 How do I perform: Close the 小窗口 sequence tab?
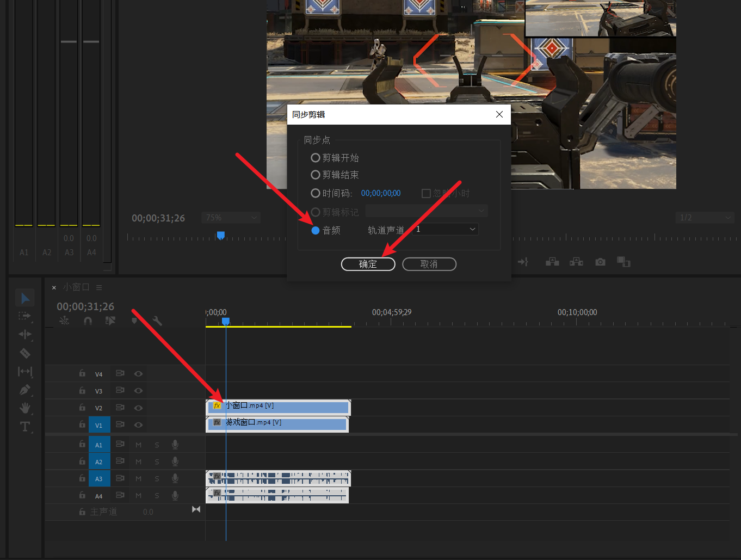pyautogui.click(x=54, y=287)
